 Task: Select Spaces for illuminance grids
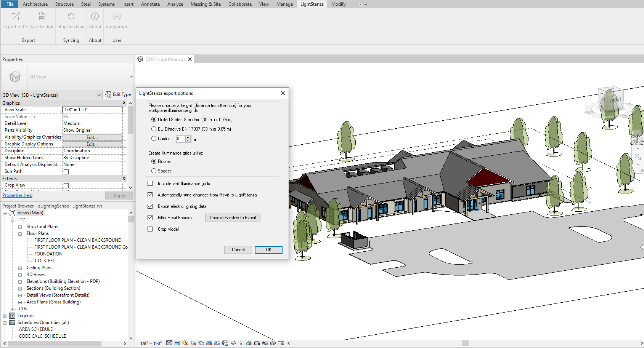[x=154, y=171]
